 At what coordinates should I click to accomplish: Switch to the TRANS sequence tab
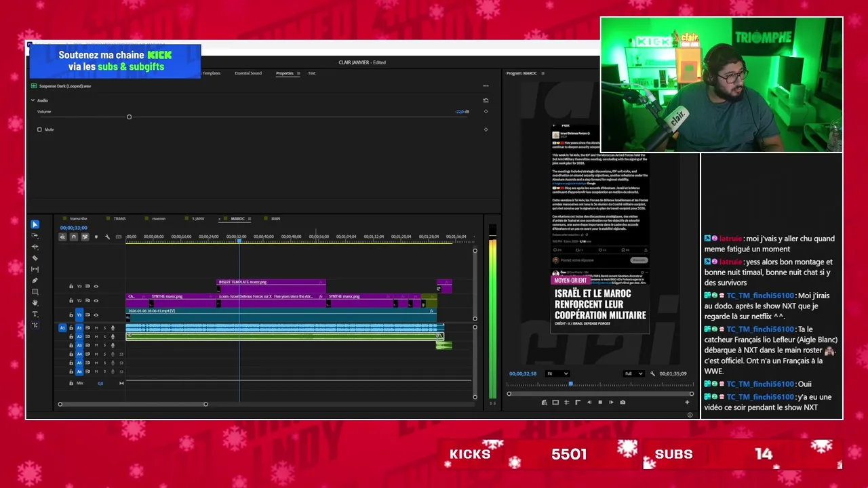tap(119, 219)
